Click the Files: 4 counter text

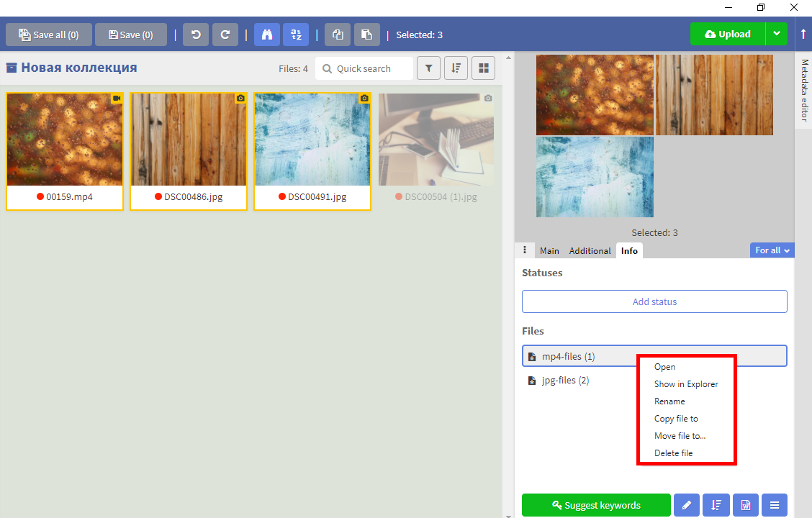[x=293, y=68]
